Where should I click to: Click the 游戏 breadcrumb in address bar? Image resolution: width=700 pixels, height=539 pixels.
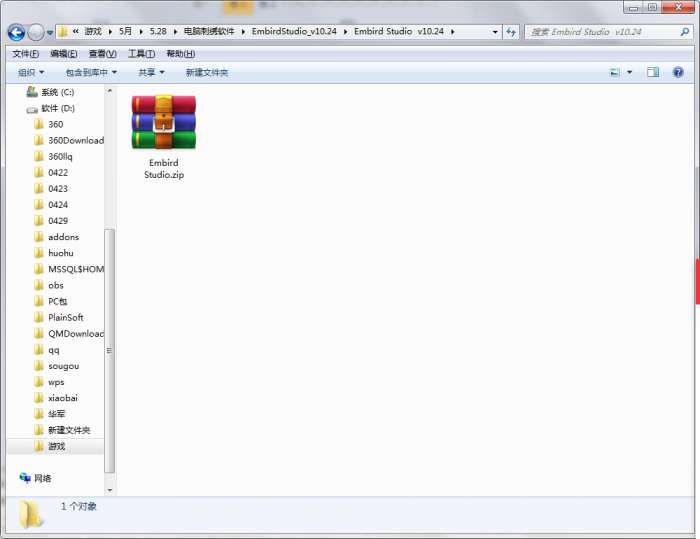93,32
